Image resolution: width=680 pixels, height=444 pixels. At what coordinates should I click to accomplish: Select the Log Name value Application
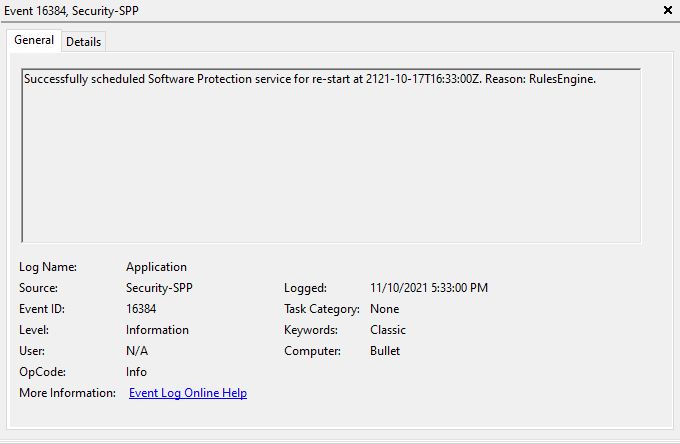coord(156,267)
